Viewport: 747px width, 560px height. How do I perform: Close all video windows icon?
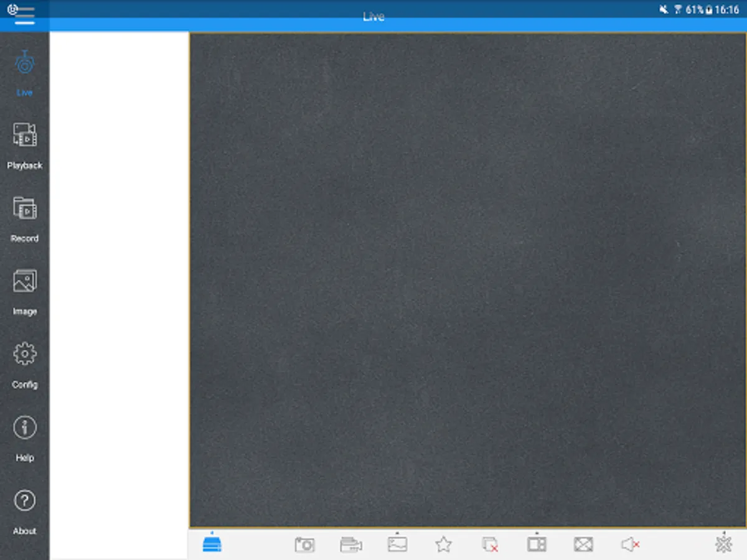(490, 544)
